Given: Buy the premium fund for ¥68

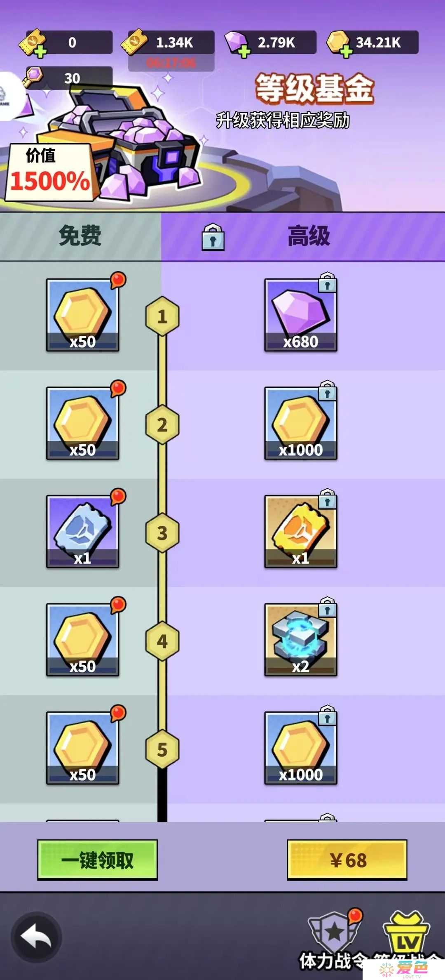Looking at the screenshot, I should [x=347, y=860].
